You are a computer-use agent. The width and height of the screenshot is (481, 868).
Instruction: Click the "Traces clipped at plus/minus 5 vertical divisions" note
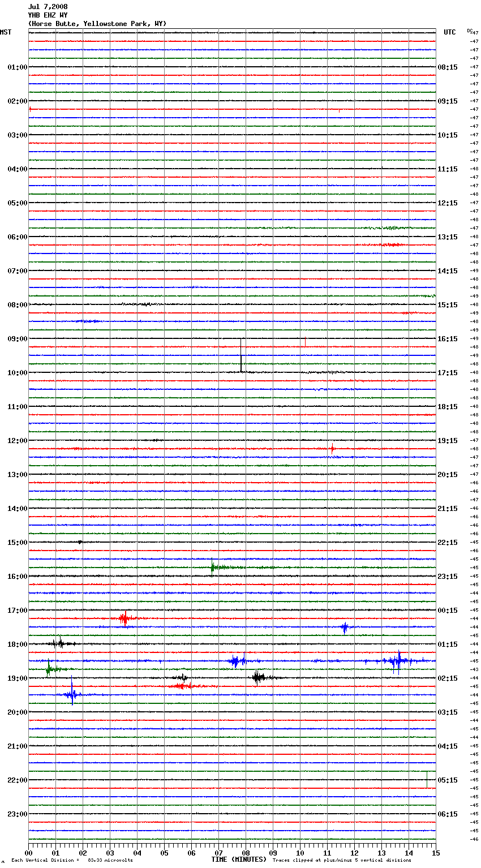click(x=342, y=861)
